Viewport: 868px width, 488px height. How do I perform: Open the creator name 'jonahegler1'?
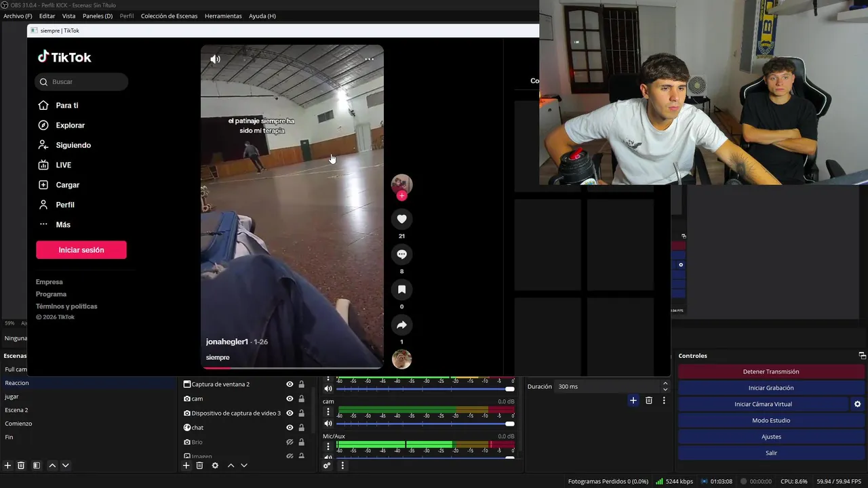click(x=227, y=342)
